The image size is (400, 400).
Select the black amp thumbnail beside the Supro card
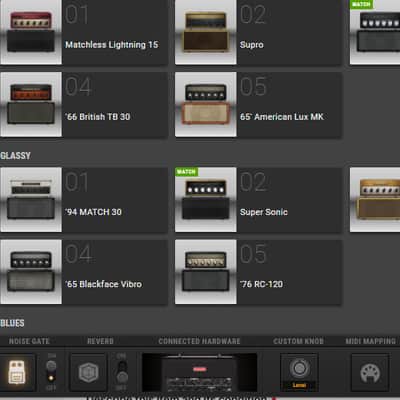[x=375, y=32]
